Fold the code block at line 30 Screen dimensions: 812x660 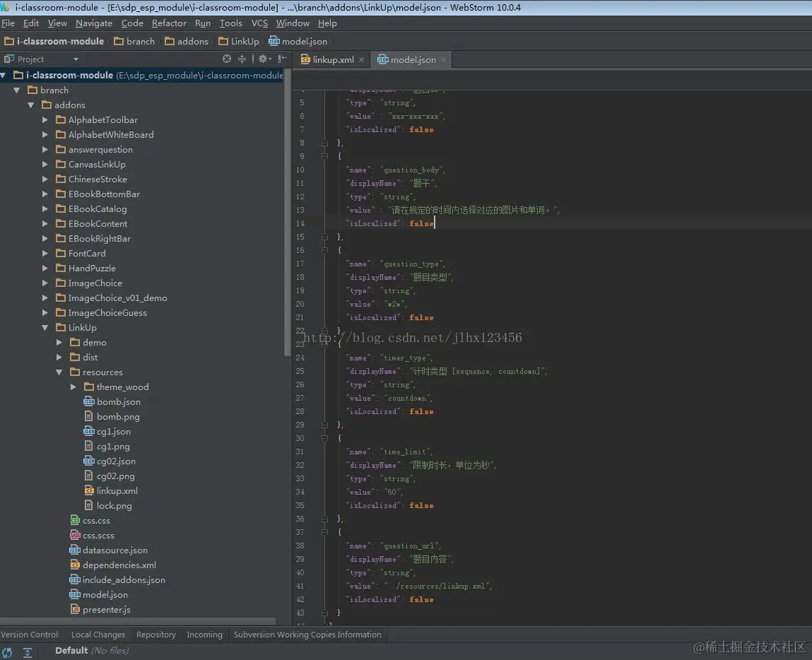(x=324, y=438)
